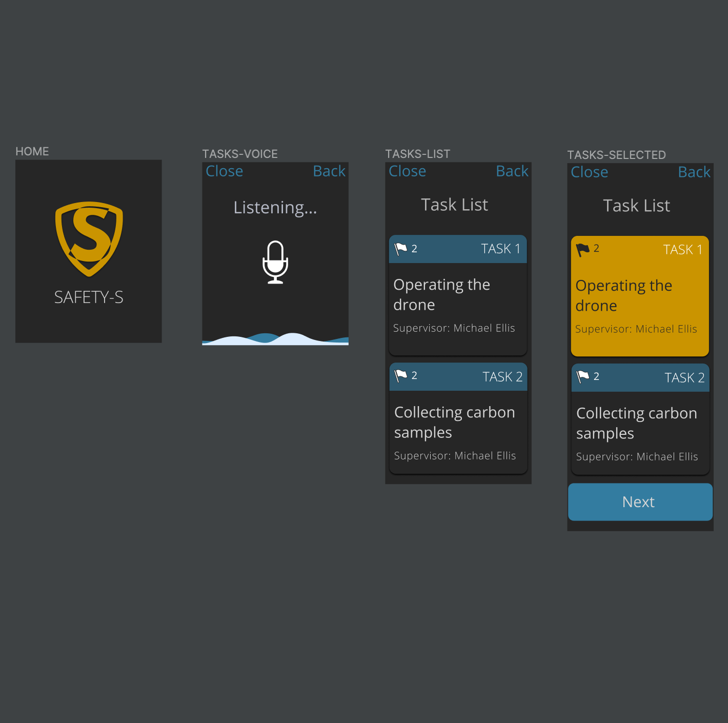Click the TASKS-LIST frame label
728x723 pixels.
click(x=418, y=154)
